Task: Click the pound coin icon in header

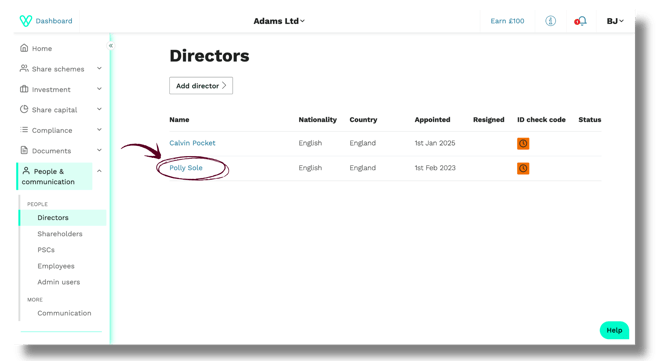Action: click(550, 21)
